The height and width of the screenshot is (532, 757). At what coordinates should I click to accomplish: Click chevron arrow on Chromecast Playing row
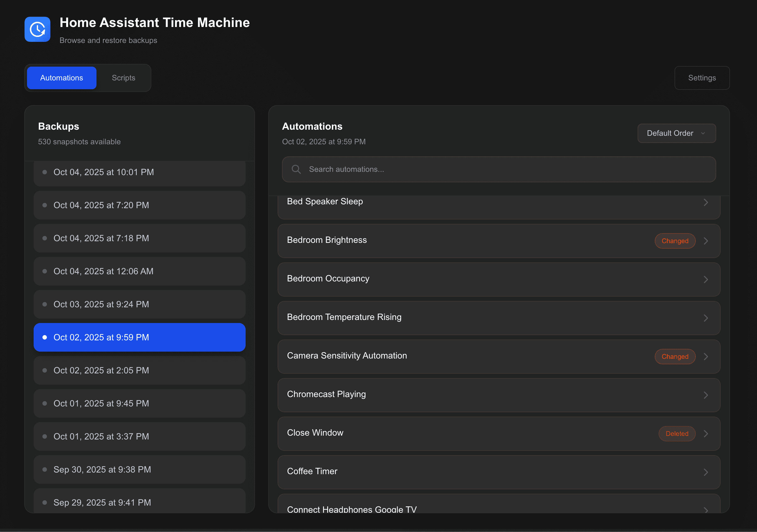(x=705, y=395)
